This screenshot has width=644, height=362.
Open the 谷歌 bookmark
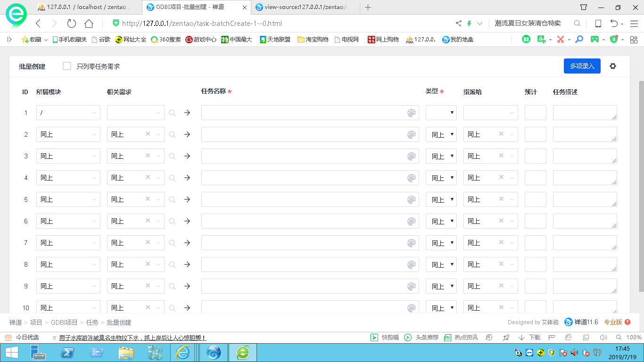point(101,40)
